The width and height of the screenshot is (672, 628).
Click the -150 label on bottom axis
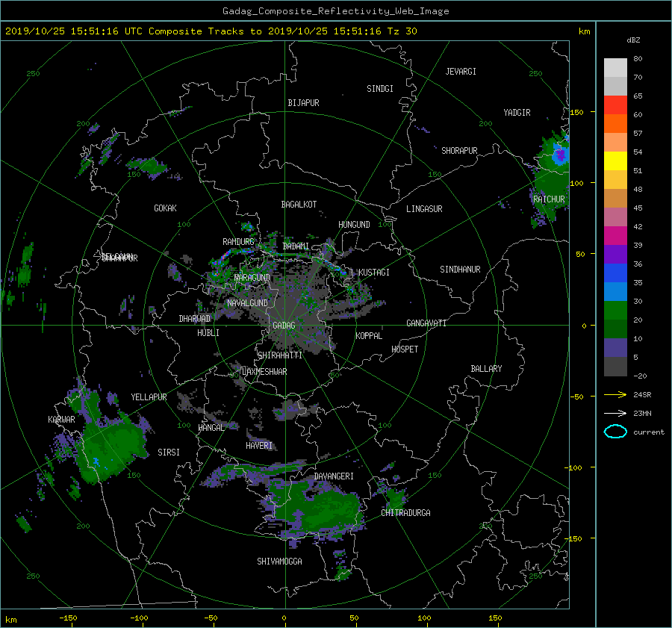(x=68, y=618)
